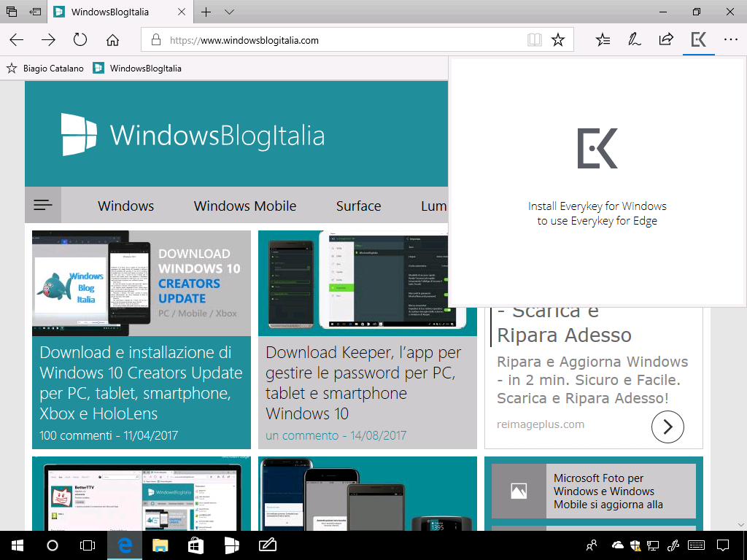Open the Keeper app article thumbnail
747x560 pixels.
pos(353,284)
